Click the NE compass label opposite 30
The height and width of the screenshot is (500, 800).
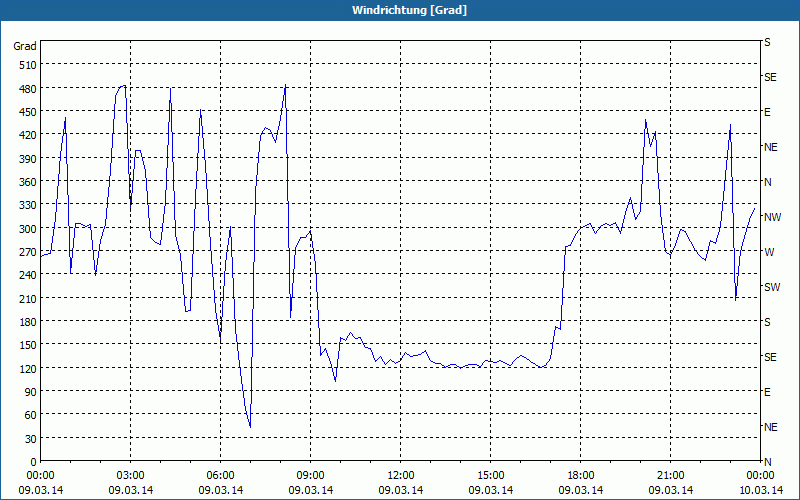771,427
